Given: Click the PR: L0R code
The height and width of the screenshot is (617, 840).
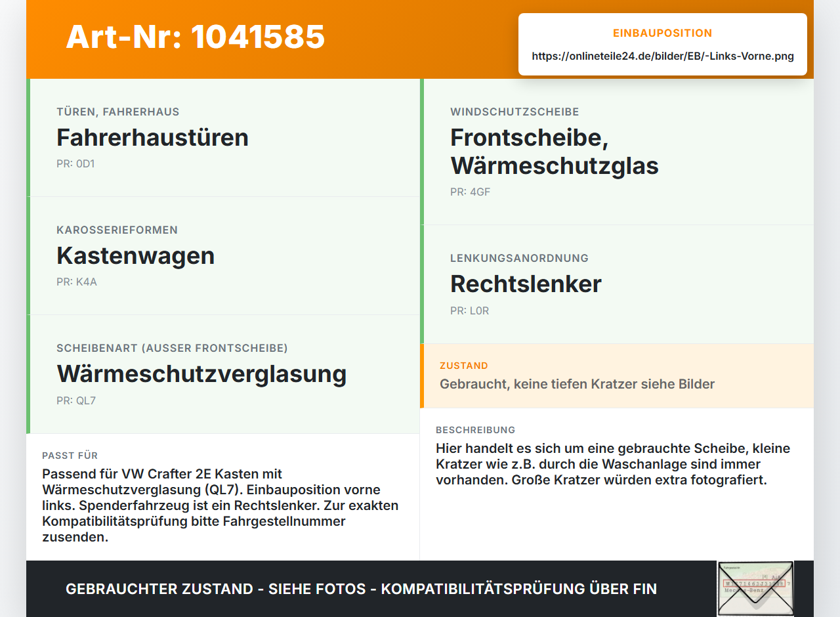Looking at the screenshot, I should (x=470, y=311).
